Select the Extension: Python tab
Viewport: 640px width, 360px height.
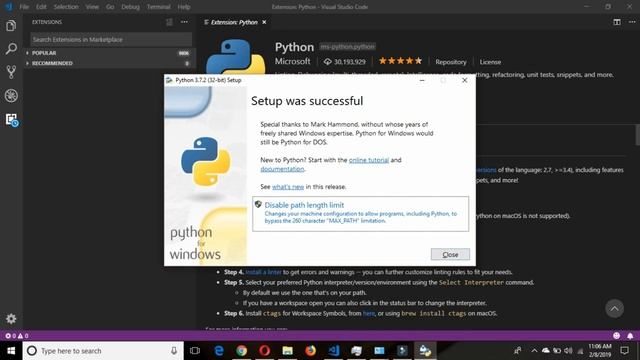click(x=234, y=22)
